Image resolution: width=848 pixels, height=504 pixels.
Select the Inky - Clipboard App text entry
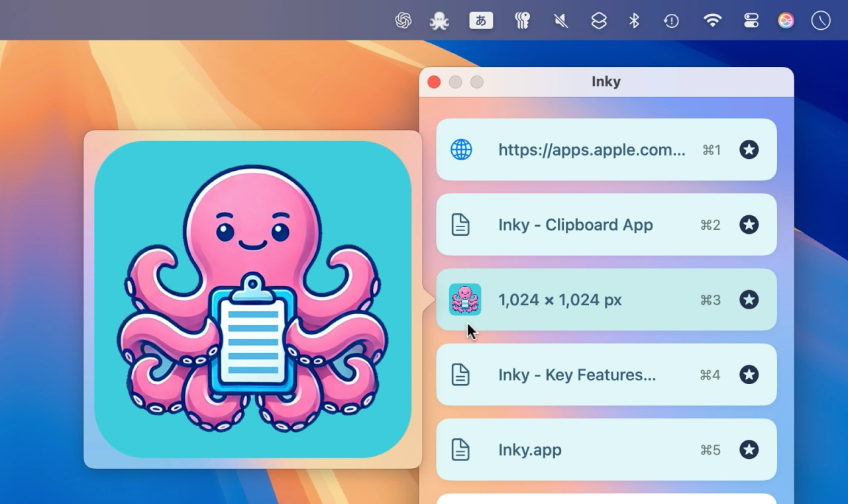tap(575, 225)
